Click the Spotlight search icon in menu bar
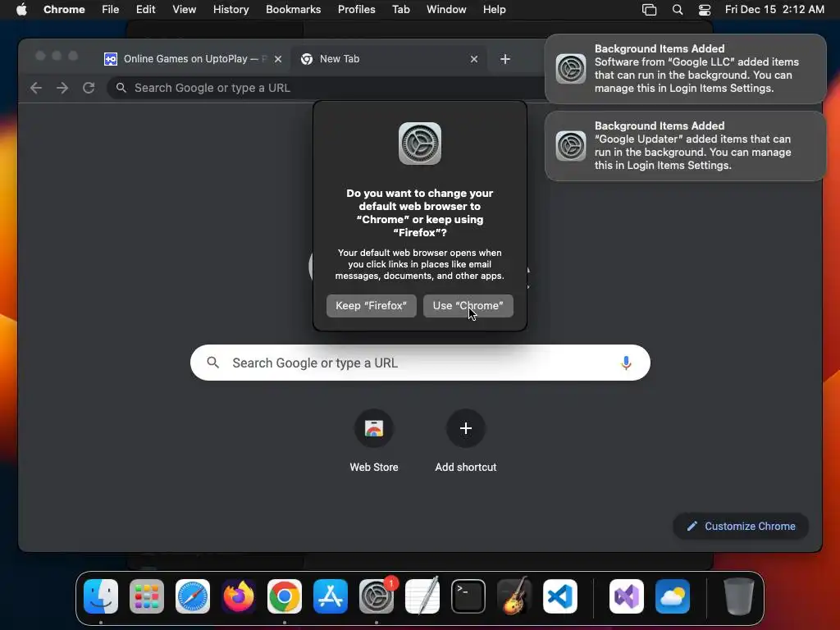This screenshot has width=840, height=630. pyautogui.click(x=677, y=10)
